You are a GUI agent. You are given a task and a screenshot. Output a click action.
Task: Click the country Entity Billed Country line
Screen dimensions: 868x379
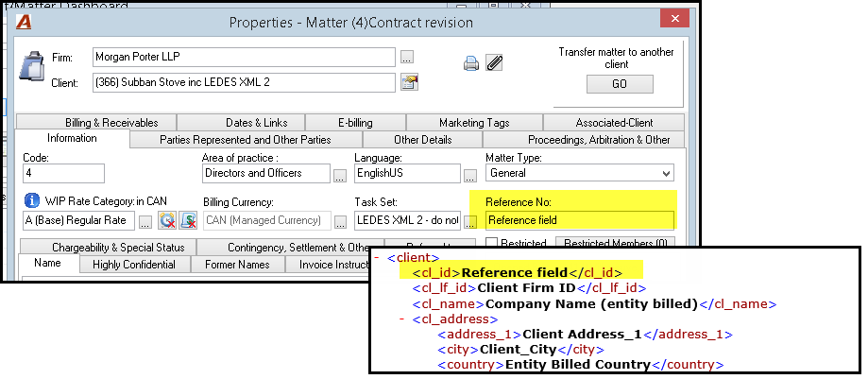[581, 365]
